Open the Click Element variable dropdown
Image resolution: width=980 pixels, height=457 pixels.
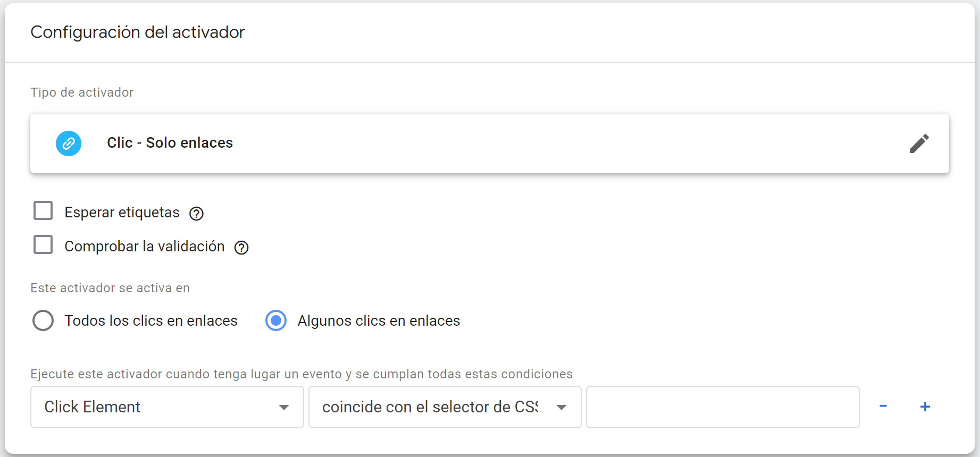coord(167,407)
